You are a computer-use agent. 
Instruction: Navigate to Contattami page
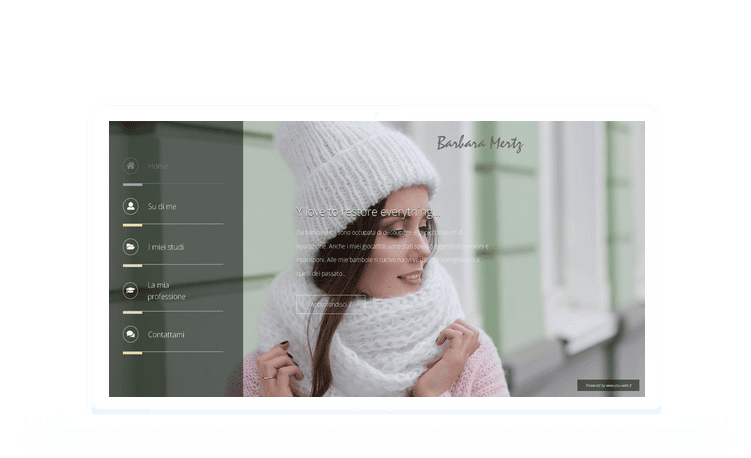coord(166,334)
